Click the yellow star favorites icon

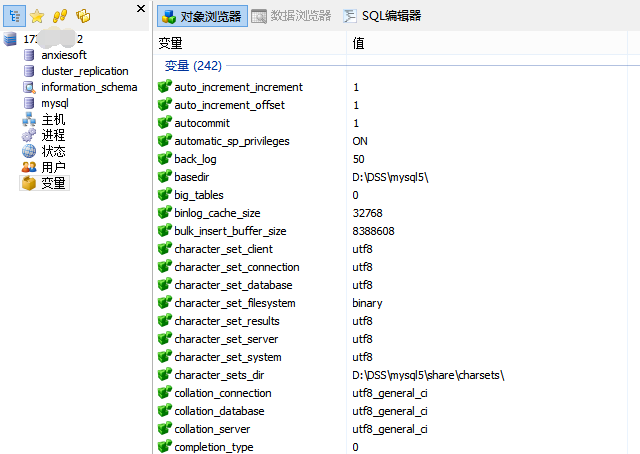click(37, 16)
